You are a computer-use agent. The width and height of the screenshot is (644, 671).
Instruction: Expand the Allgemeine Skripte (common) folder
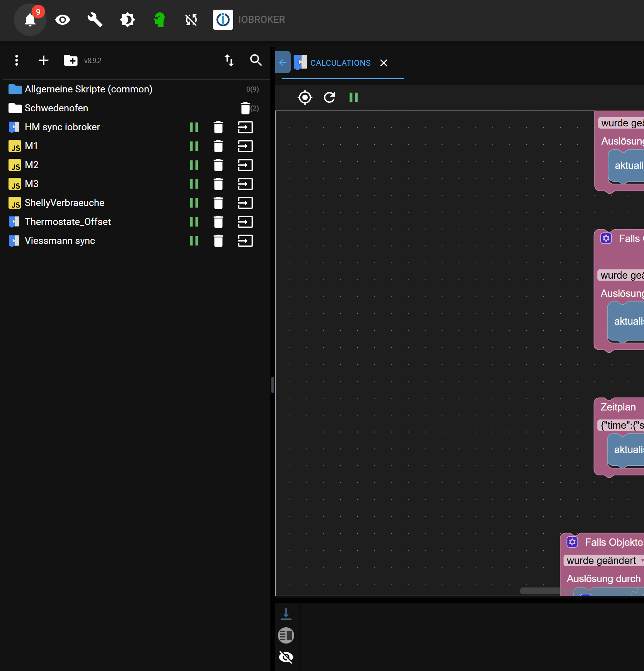tap(88, 89)
